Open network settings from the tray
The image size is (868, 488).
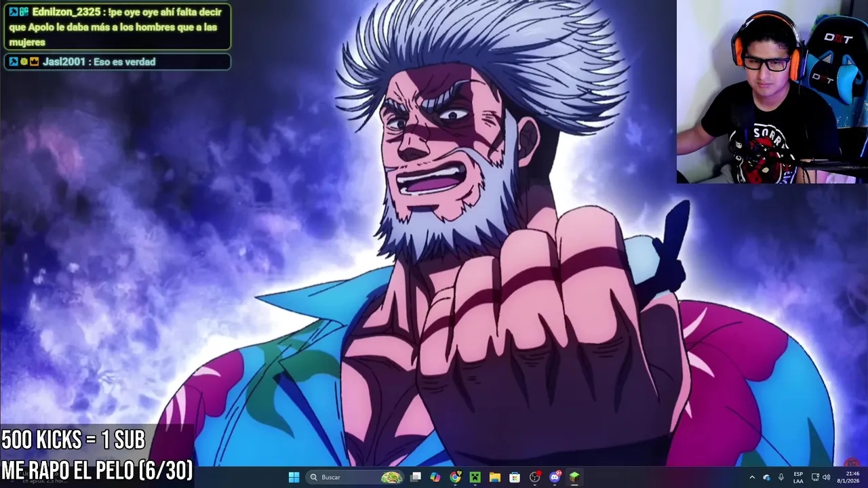point(815,477)
